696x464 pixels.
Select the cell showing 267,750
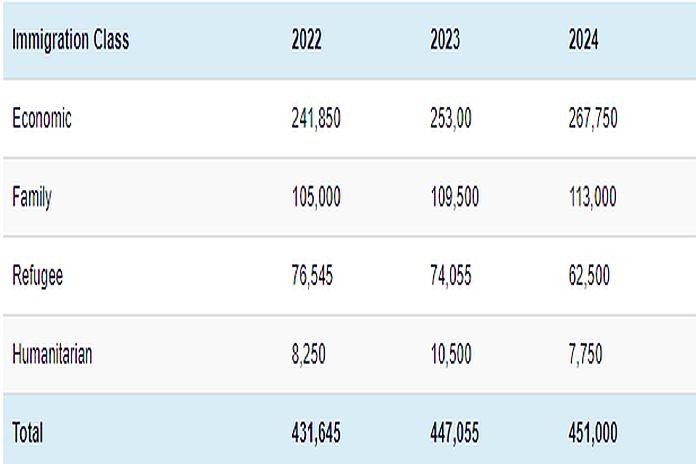(593, 118)
